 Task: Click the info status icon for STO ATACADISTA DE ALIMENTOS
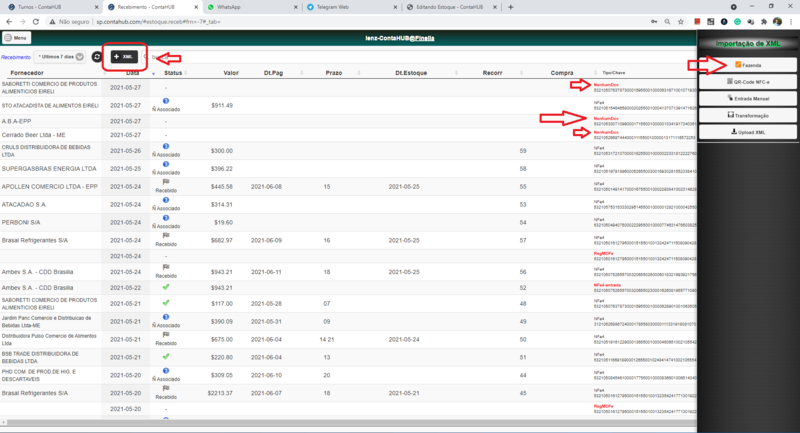pyautogui.click(x=166, y=101)
